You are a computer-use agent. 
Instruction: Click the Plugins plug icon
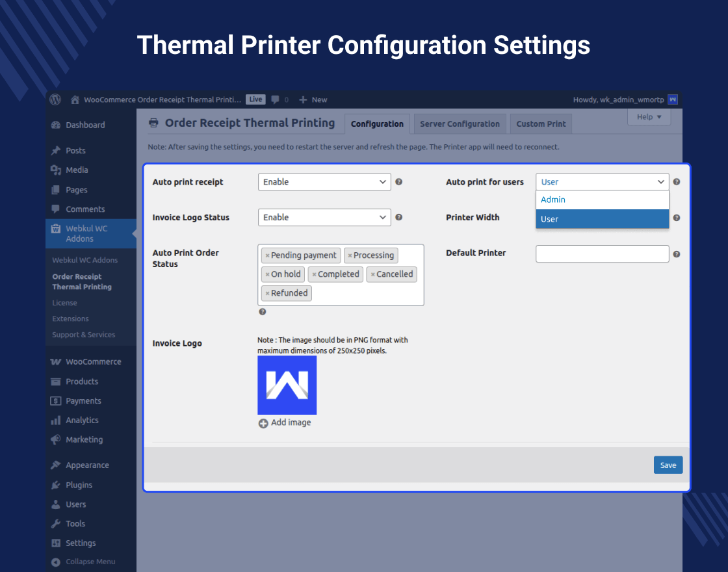click(56, 485)
